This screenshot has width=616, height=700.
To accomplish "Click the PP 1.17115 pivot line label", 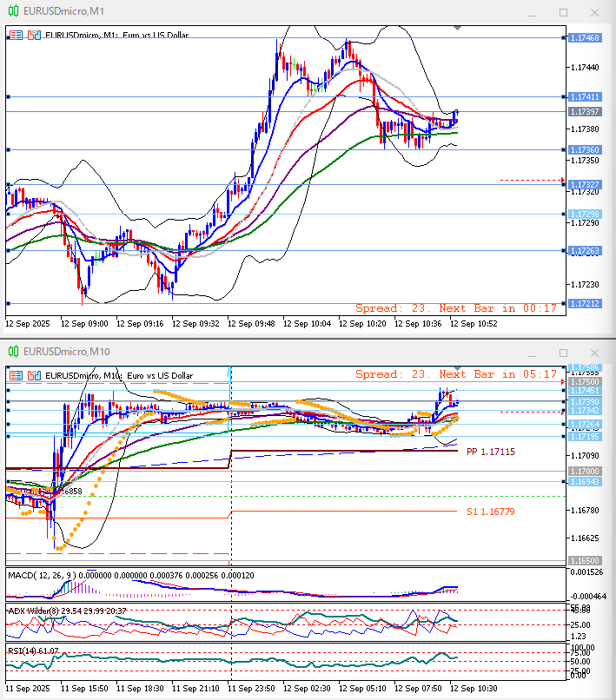I will [490, 452].
